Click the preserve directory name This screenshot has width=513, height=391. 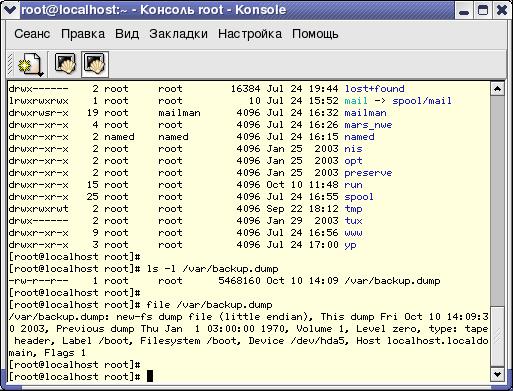[x=368, y=173]
